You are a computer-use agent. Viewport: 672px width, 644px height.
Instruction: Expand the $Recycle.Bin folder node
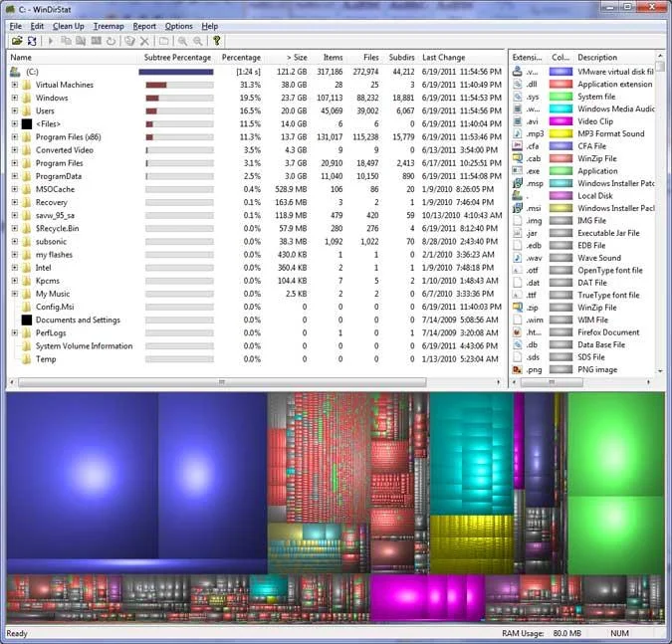pyautogui.click(x=15, y=228)
